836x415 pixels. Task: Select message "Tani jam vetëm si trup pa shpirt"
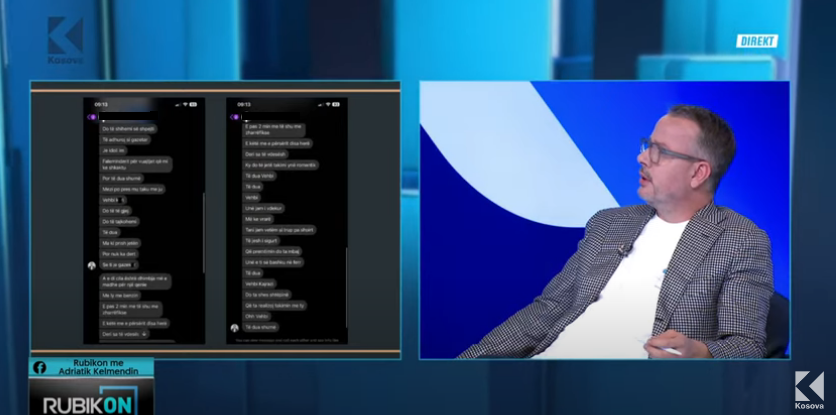(279, 230)
